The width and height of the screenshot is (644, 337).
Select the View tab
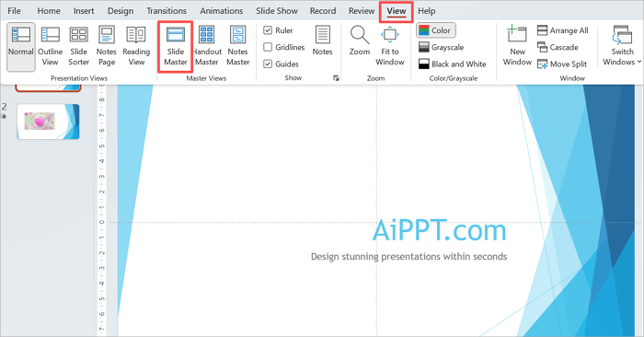[397, 11]
